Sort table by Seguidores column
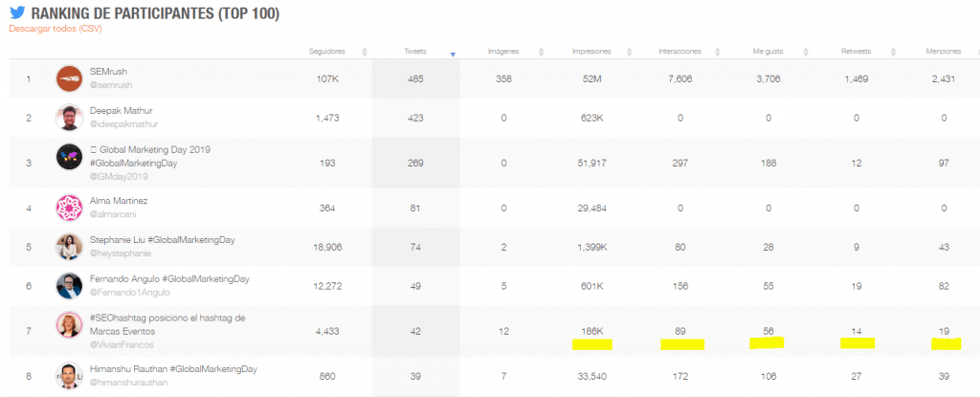Screen dimensions: 980x397 tap(327, 52)
